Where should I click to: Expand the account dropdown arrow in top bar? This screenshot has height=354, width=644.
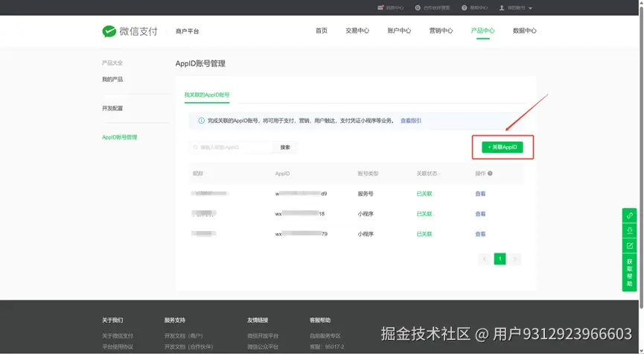click(x=530, y=8)
